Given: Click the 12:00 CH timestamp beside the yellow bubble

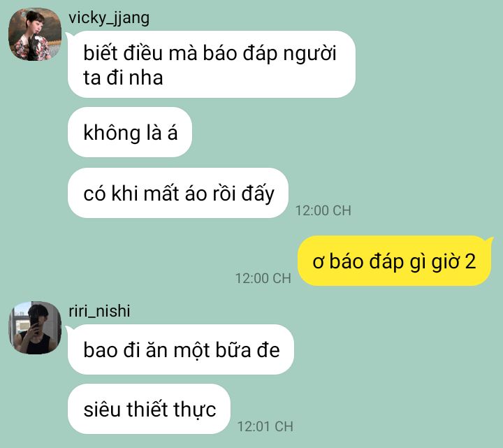Looking at the screenshot, I should [x=263, y=278].
